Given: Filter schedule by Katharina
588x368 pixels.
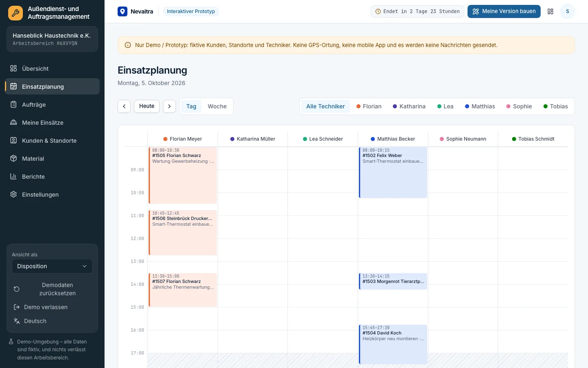Looking at the screenshot, I should pos(409,106).
